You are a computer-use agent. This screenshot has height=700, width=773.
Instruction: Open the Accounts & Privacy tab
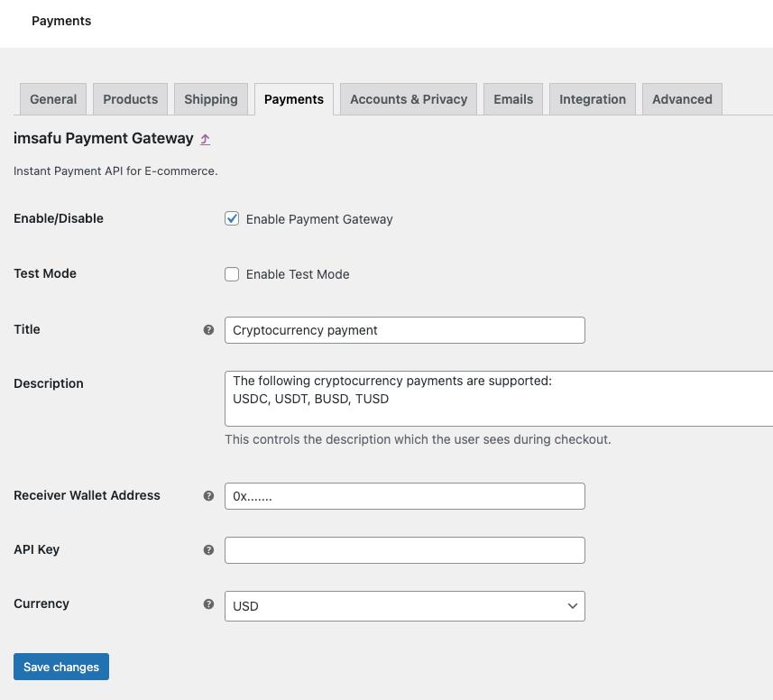[x=409, y=99]
